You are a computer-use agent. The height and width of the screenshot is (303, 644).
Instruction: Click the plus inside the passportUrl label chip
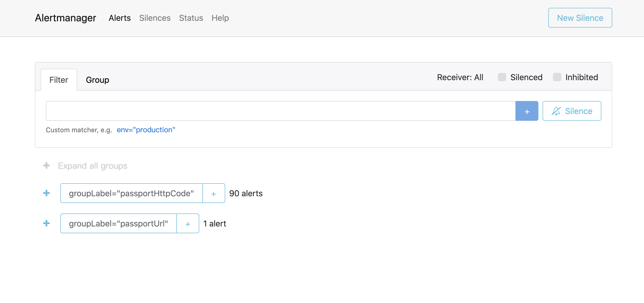pos(188,223)
